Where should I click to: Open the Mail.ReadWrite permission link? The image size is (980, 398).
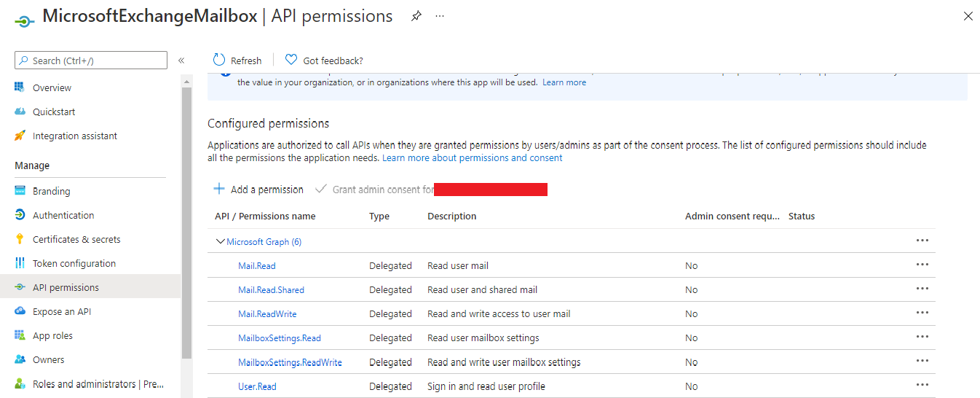click(x=267, y=313)
